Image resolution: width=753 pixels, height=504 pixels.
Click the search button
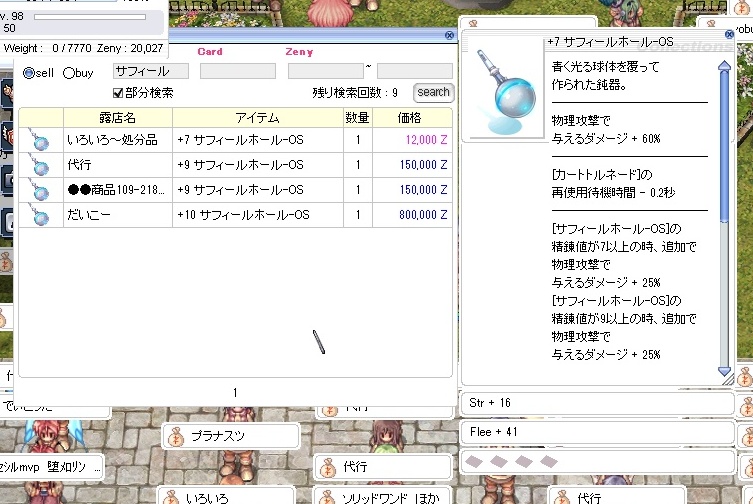[x=433, y=92]
